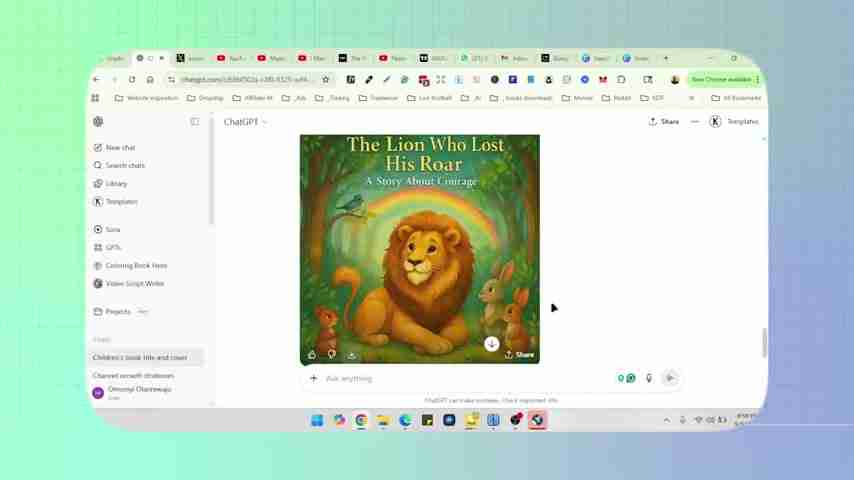Open the user account menu at sidebar bottom
This screenshot has height=480, width=854.
(133, 392)
